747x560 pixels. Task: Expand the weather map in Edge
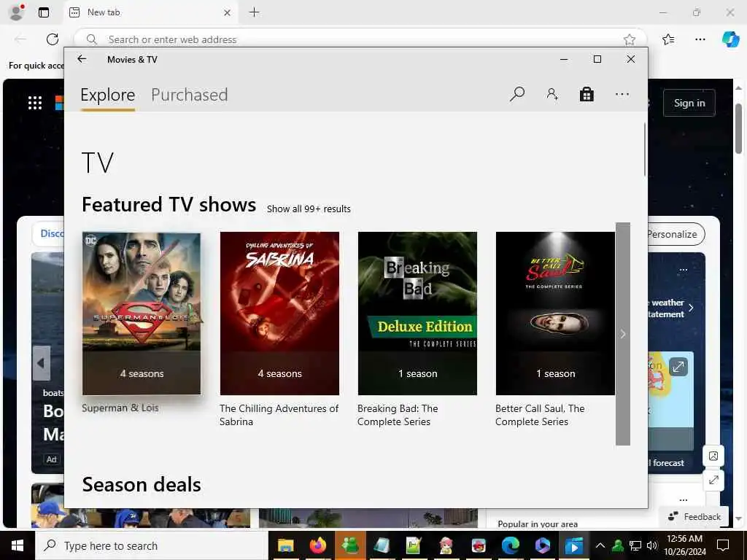(x=678, y=367)
